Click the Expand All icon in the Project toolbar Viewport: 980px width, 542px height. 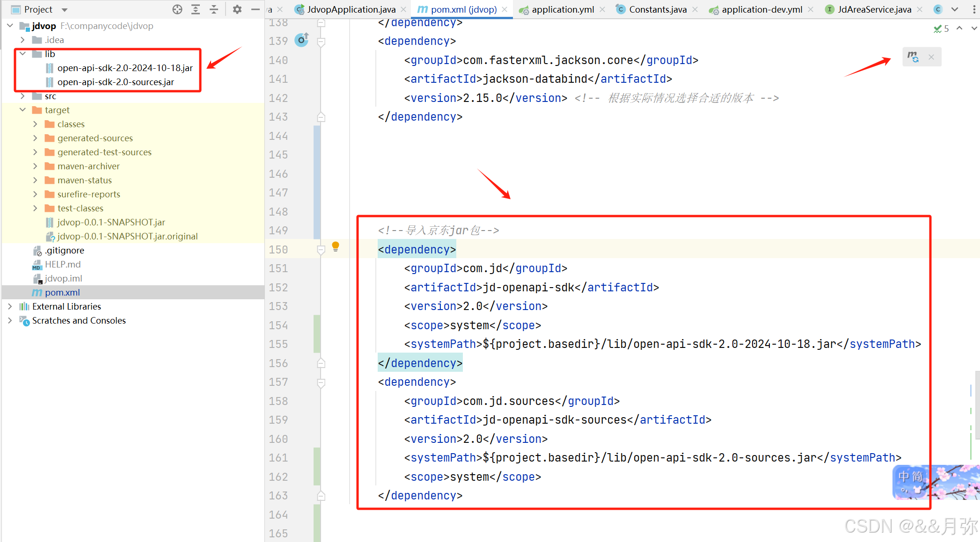coord(196,9)
